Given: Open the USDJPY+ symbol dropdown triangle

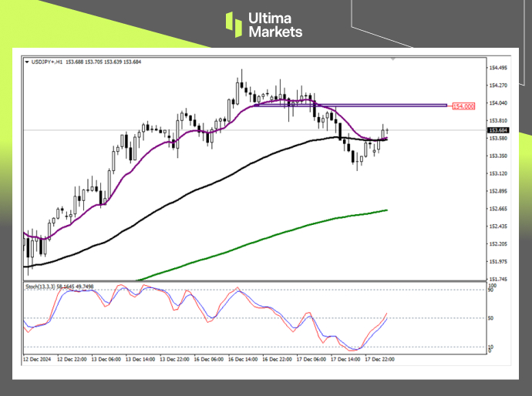Looking at the screenshot, I should tap(27, 62).
